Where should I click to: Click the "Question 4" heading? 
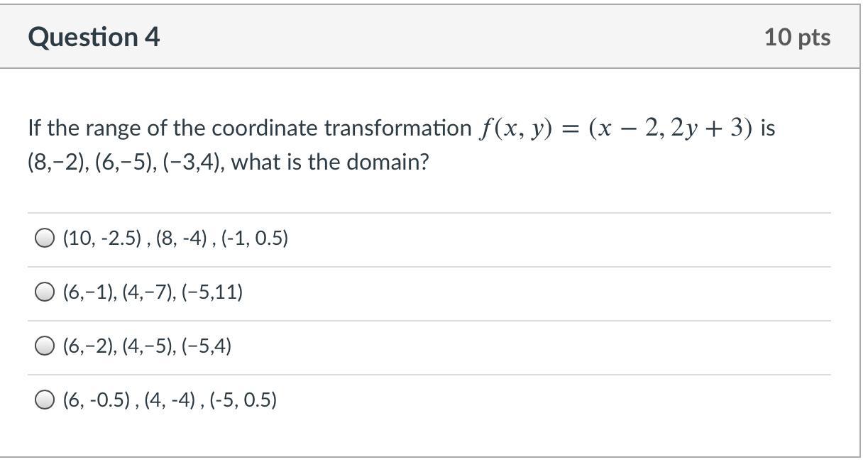pos(94,37)
